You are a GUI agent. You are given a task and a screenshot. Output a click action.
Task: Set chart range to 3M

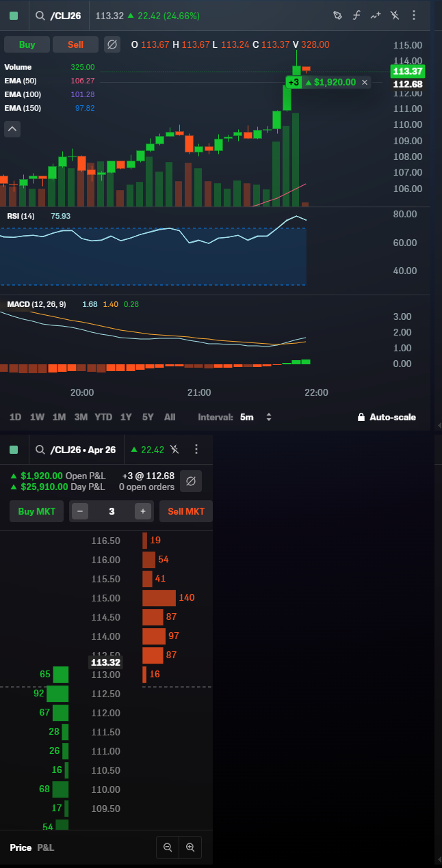tap(81, 417)
